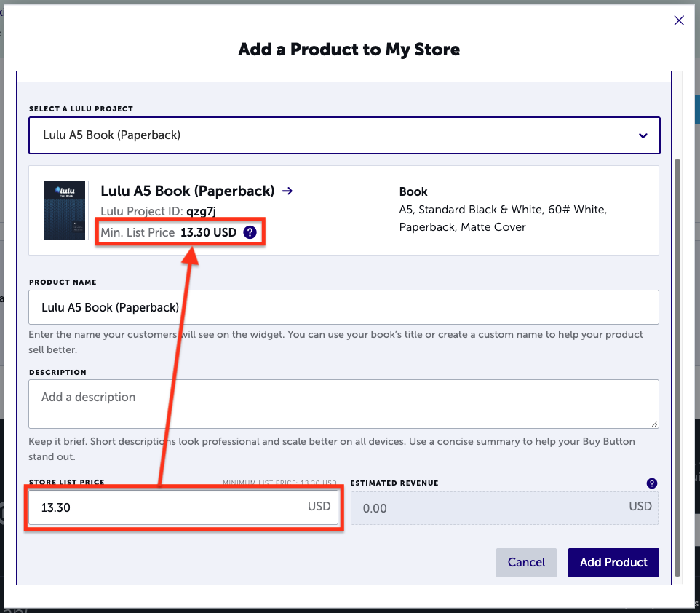This screenshot has height=613, width=700.
Task: Select the Lulu Project ID qzg7j text
Action: click(158, 211)
